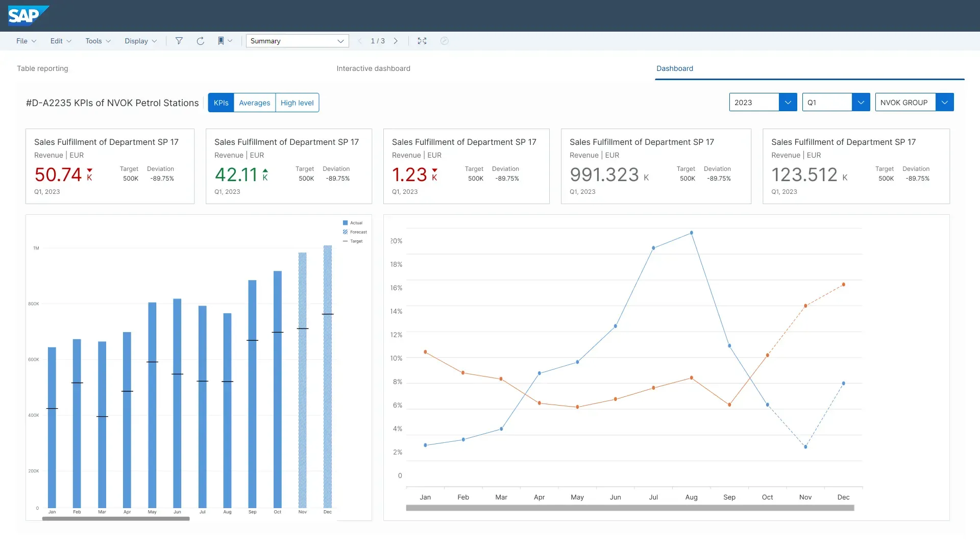Go to the previous page arrow
The height and width of the screenshot is (551, 980).
pyautogui.click(x=360, y=41)
